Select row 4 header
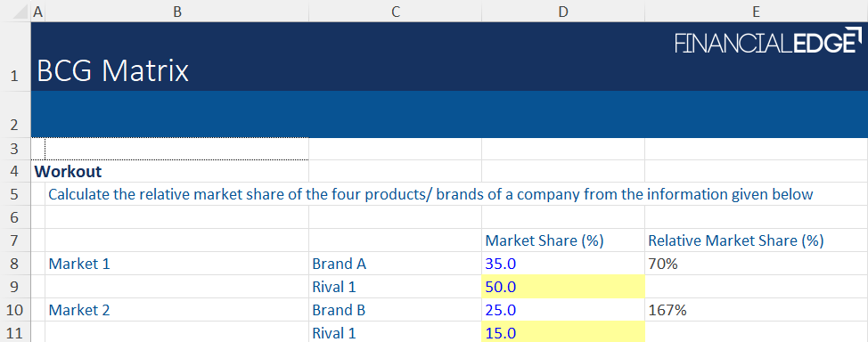 pos(15,172)
